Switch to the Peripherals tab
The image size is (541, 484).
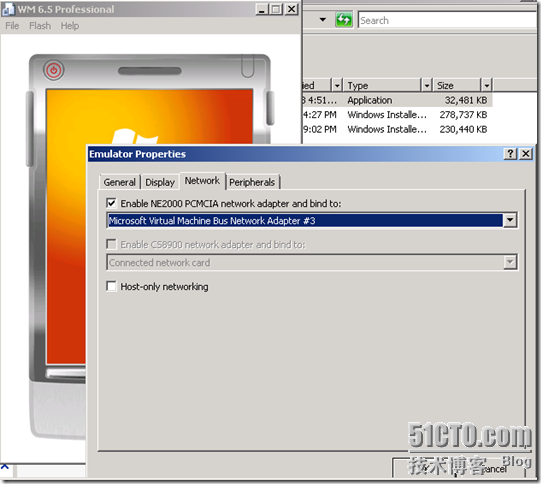click(x=252, y=182)
